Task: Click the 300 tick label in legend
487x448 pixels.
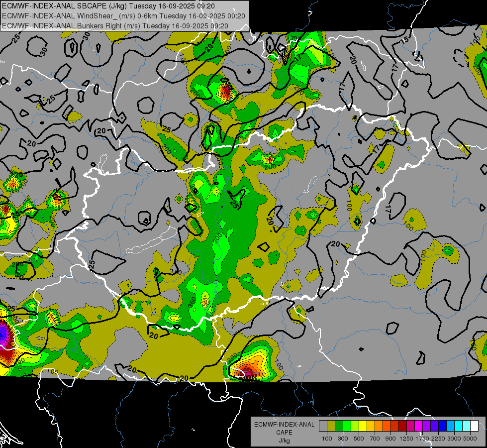Action: pos(343,439)
